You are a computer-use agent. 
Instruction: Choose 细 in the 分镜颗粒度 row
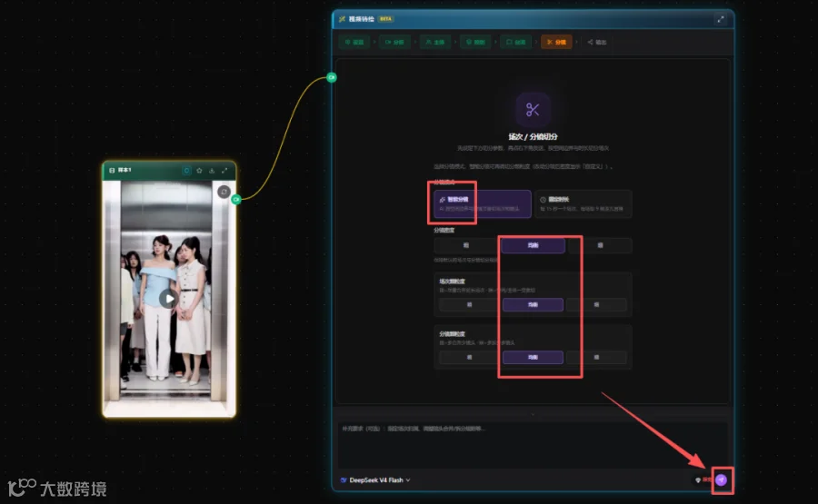(x=596, y=358)
